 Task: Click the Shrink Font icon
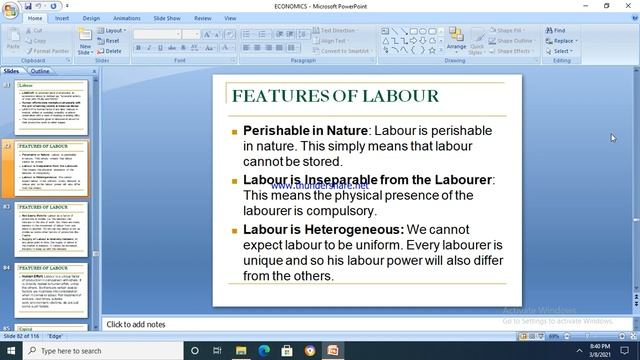(217, 34)
